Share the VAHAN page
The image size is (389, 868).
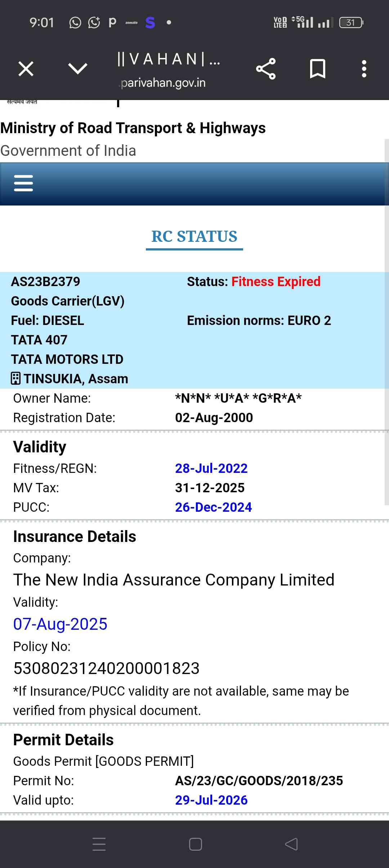click(266, 69)
